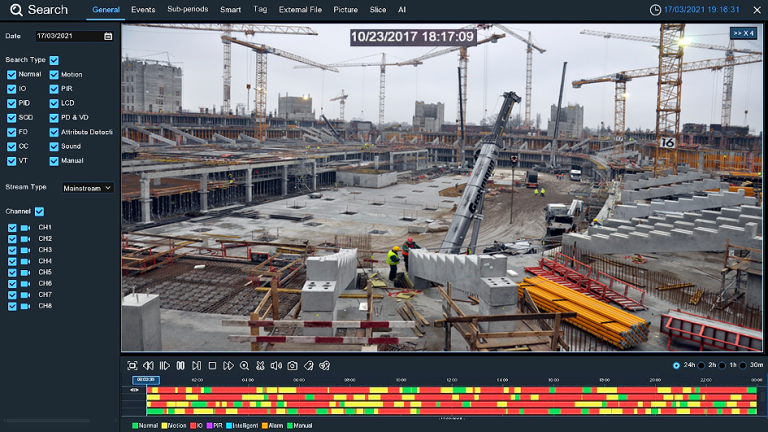Click the scissors video clip icon

(260, 366)
